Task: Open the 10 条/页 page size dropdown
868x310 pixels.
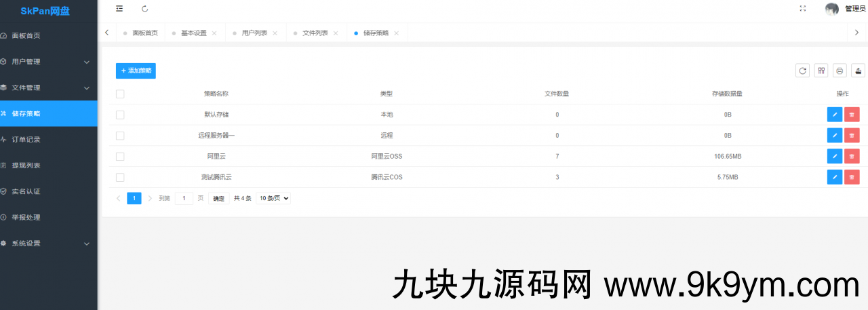Action: pyautogui.click(x=274, y=198)
